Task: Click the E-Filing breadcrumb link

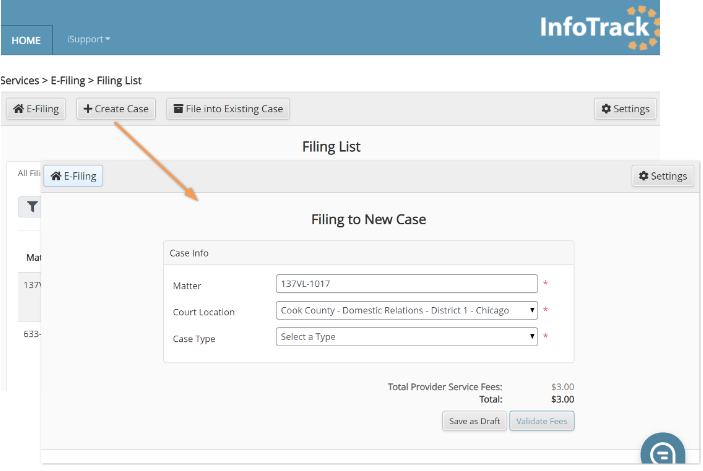Action: pos(68,81)
